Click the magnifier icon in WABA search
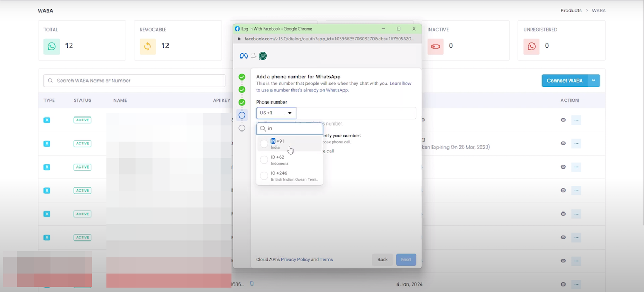Viewport: 644px width, 292px height. click(x=50, y=81)
